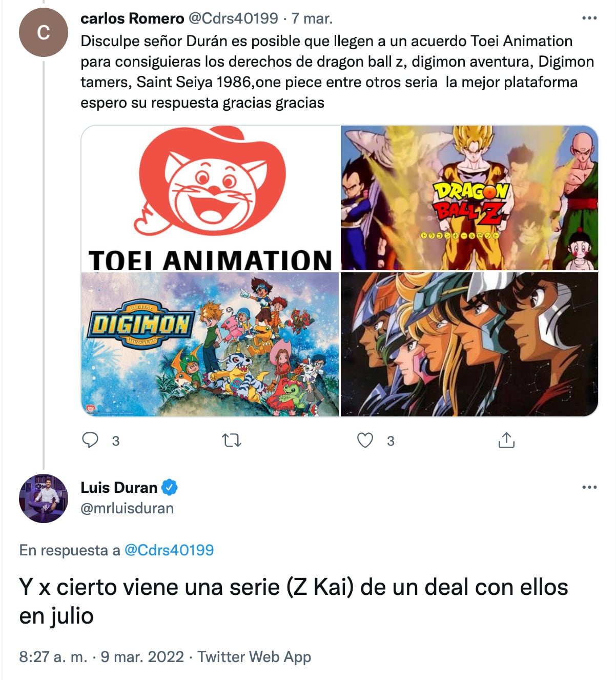
Task: Open Luis Duran's profile photo
Action: [x=44, y=498]
